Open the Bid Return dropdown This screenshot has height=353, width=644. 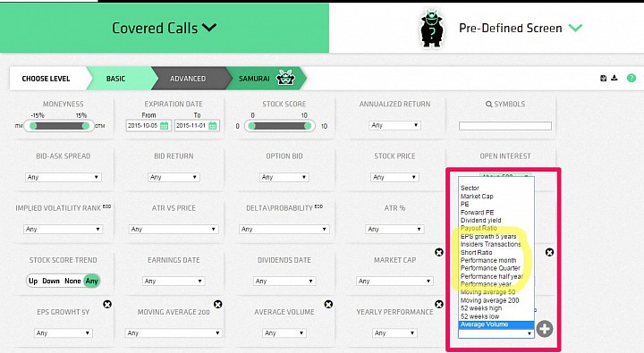pyautogui.click(x=174, y=177)
